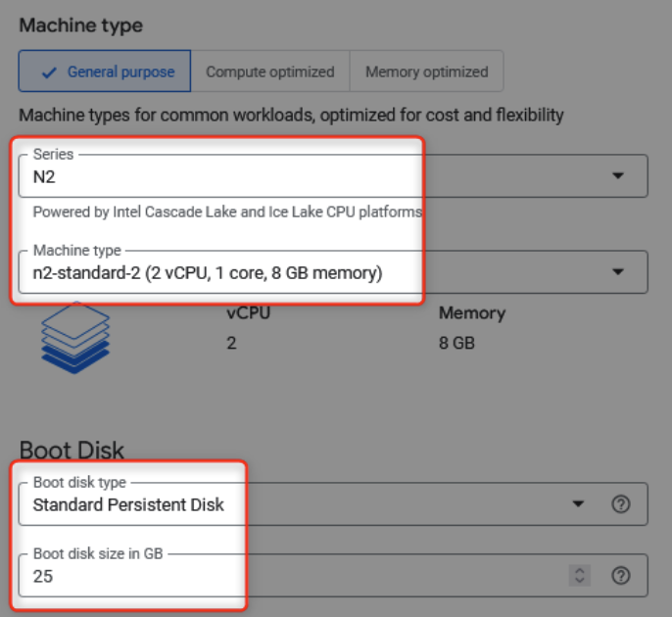672x617 pixels.
Task: Select the General purpose tab
Action: 106,71
